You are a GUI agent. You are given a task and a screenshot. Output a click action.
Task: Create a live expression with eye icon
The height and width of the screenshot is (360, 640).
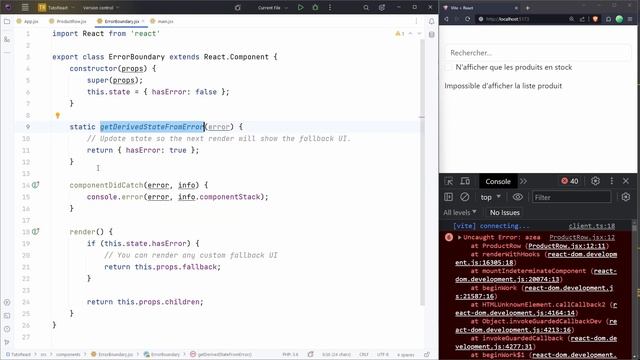[518, 197]
